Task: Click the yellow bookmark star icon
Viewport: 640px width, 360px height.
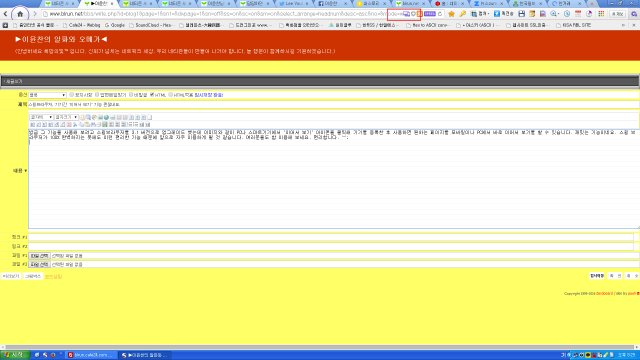Action: coord(451,14)
